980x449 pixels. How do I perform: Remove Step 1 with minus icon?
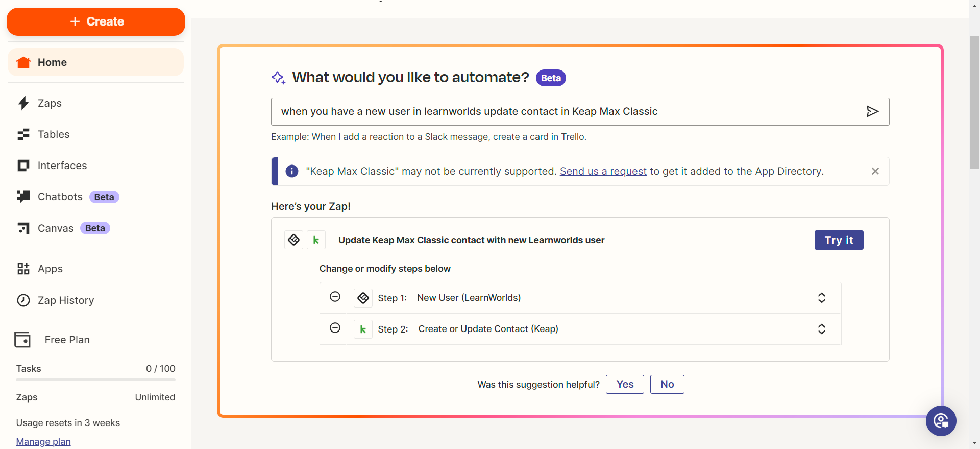[335, 297]
